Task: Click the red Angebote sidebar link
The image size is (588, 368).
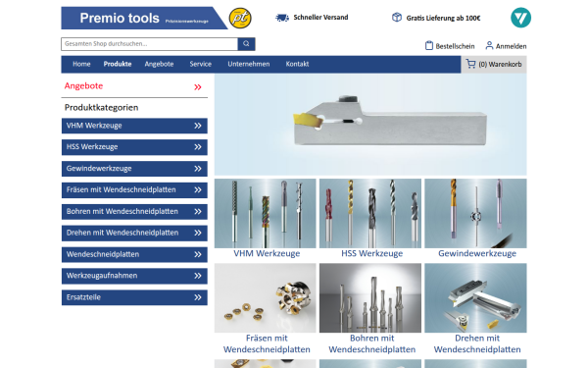Action: (x=83, y=86)
